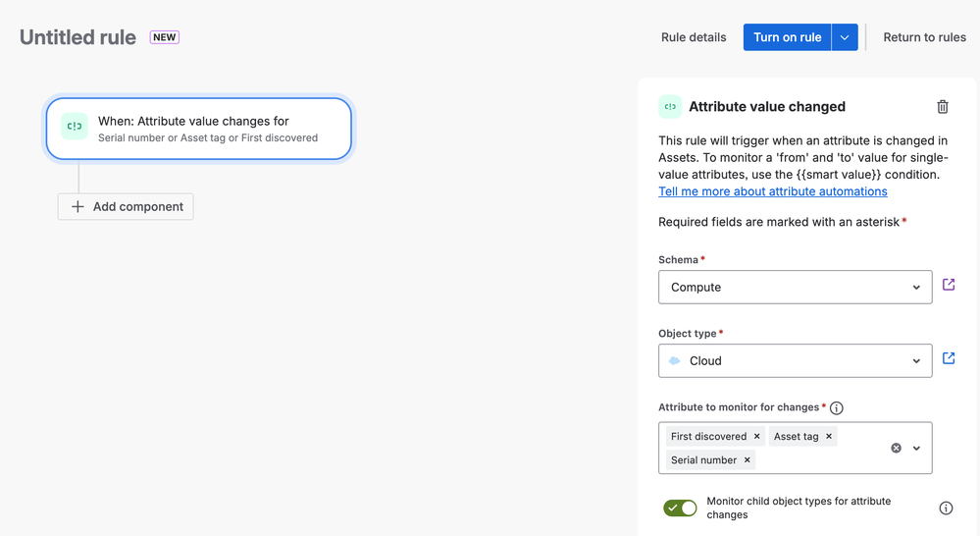Delete the Attribute value changed trigger via trash icon
Image resolution: width=980 pixels, height=536 pixels.
click(x=943, y=107)
